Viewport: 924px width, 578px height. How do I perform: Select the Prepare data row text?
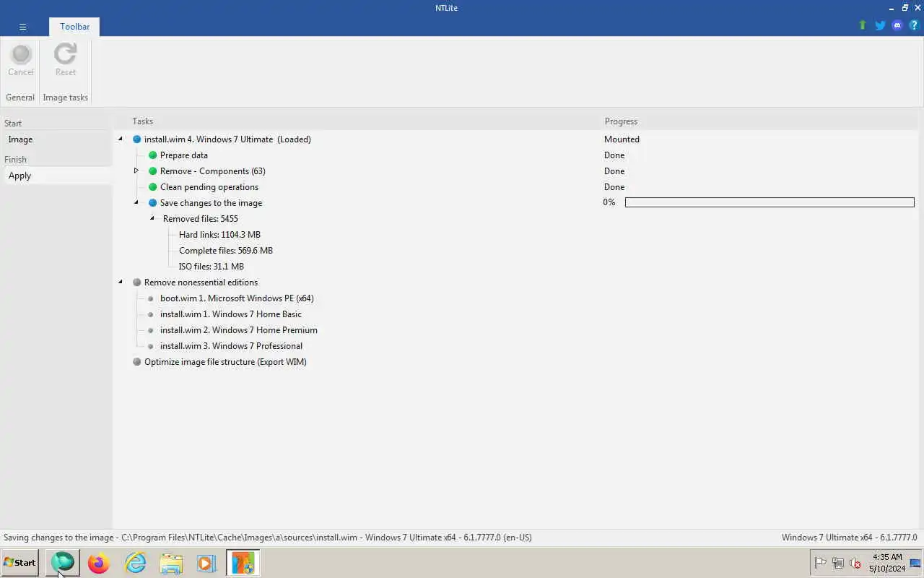point(184,155)
